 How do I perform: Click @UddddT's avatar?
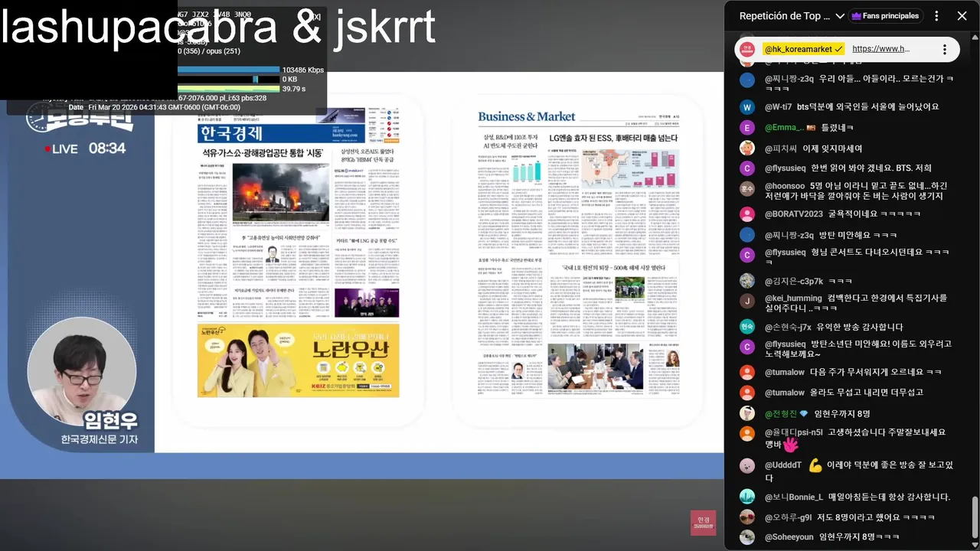coord(747,465)
